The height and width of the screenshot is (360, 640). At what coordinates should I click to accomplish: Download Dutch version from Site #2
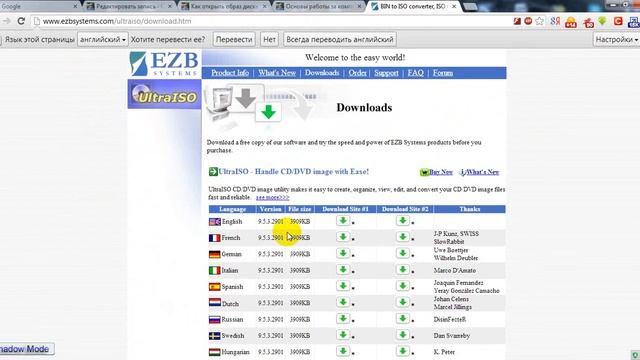[x=402, y=302]
